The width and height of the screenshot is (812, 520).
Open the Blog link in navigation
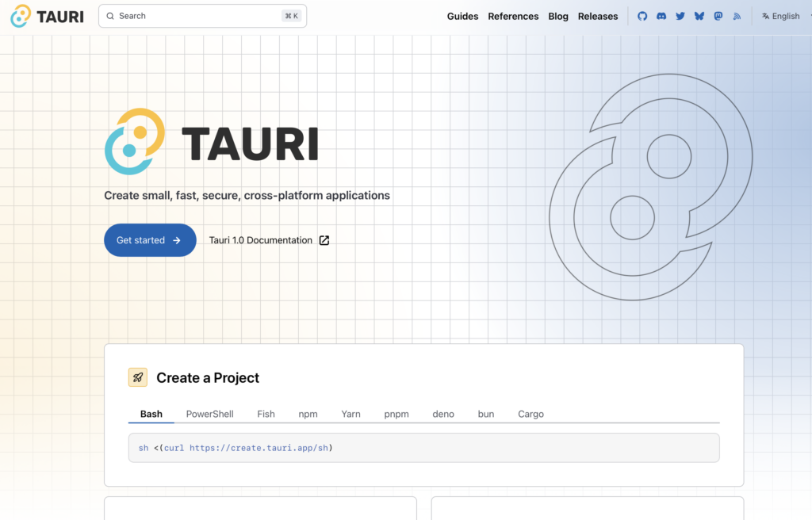558,16
